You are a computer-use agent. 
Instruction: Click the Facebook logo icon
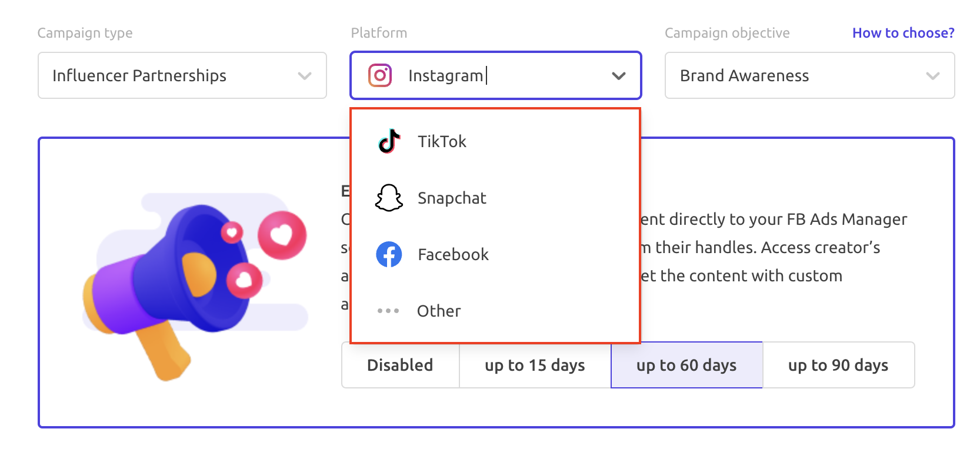pos(389,254)
